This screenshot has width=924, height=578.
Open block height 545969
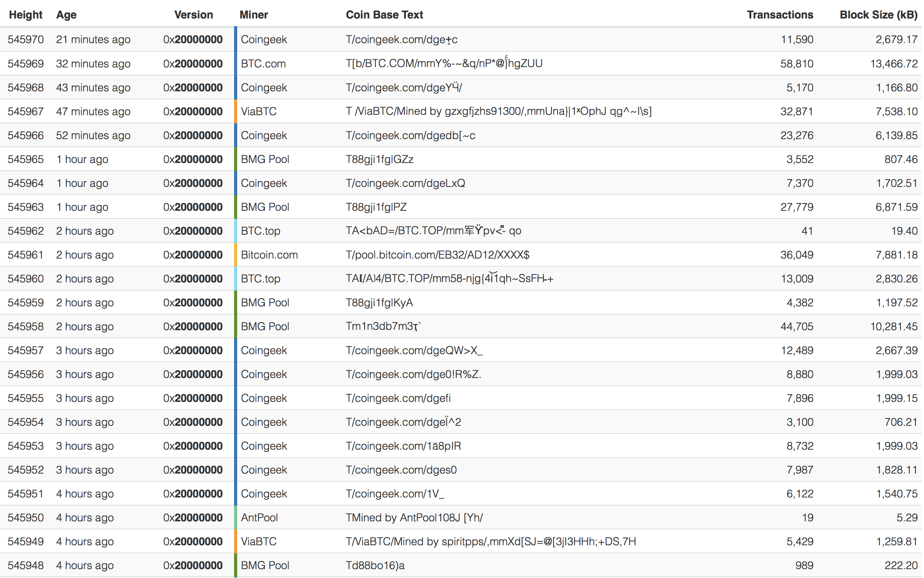[25, 64]
